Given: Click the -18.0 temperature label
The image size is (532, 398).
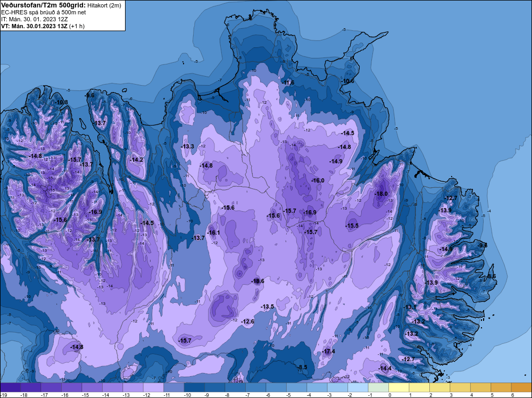Looking at the screenshot, I should click(x=381, y=194).
